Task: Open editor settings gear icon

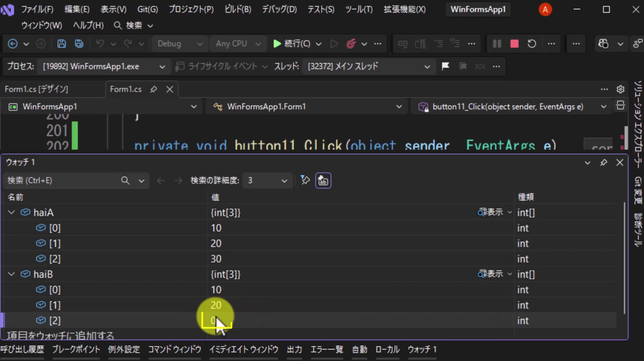Action: [620, 89]
